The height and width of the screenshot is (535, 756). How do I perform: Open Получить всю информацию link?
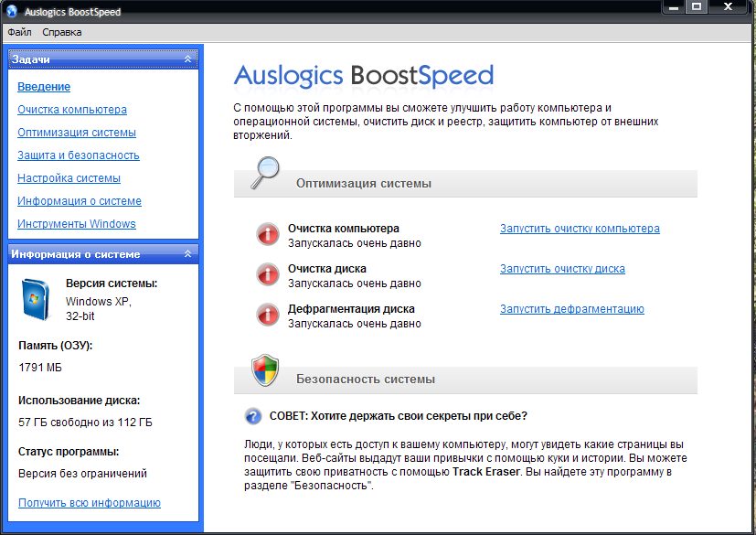pos(90,503)
